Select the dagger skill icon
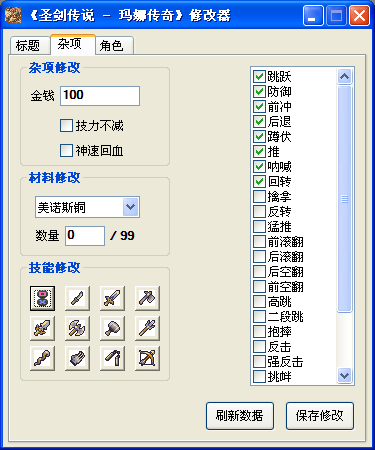375x450 pixels. click(x=77, y=298)
